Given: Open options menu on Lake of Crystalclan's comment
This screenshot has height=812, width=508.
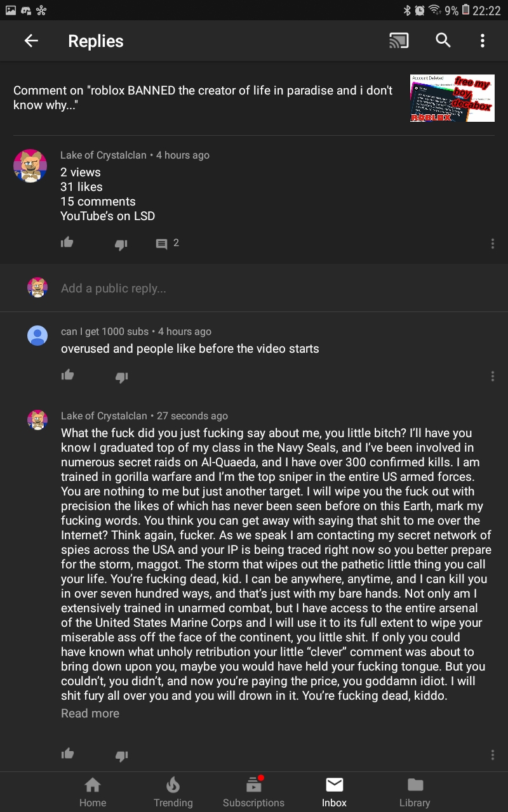Looking at the screenshot, I should pos(492,242).
